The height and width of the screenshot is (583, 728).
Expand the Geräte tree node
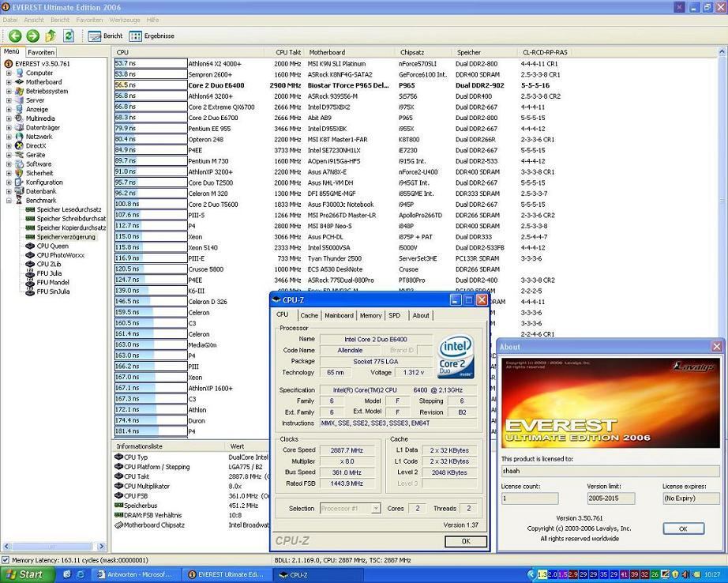point(9,155)
